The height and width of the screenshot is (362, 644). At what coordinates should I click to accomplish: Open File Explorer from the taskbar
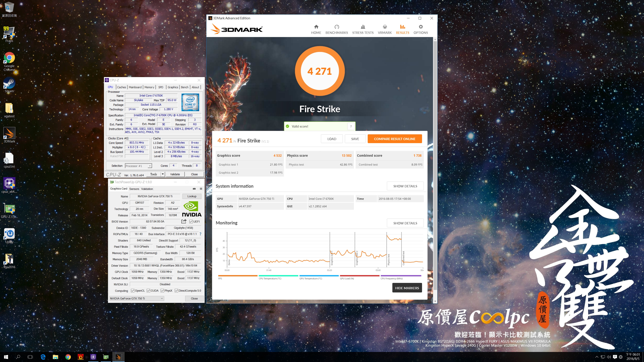point(56,357)
